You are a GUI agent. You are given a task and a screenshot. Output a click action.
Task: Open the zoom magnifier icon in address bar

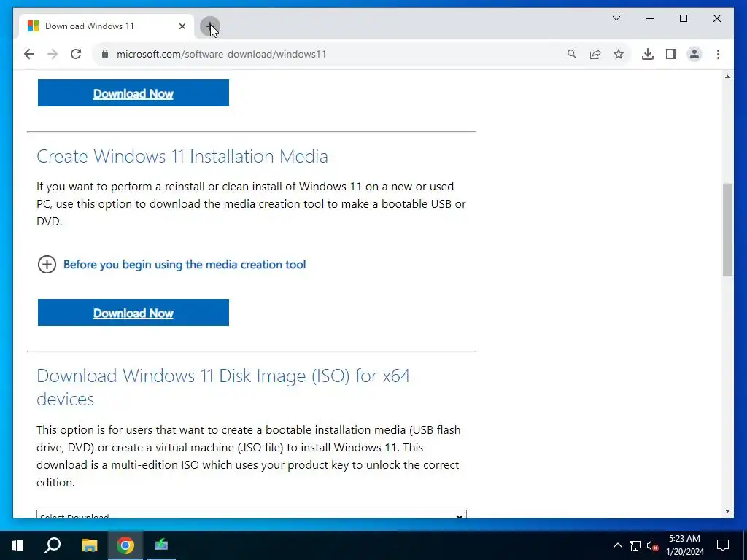click(572, 54)
